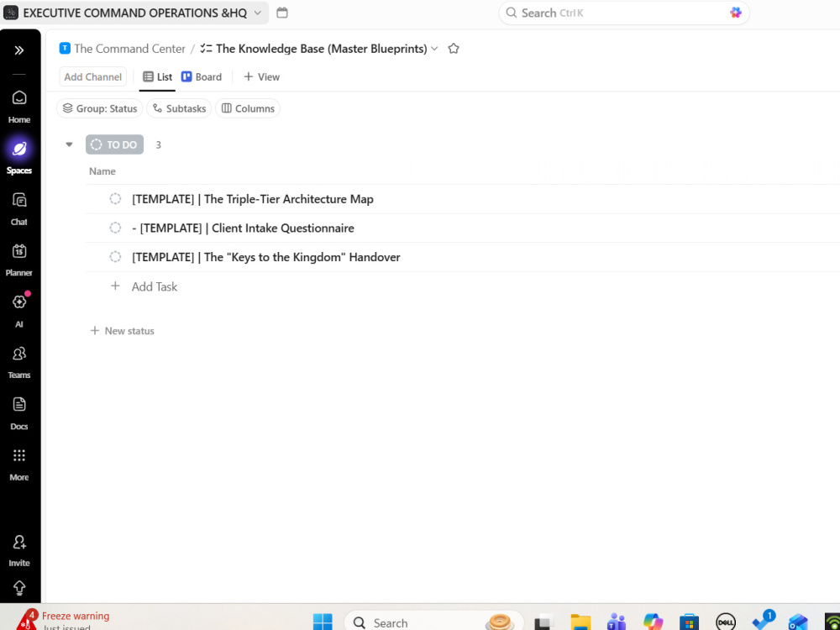Switch to the List view tab
Image resolution: width=840 pixels, height=630 pixels.
158,77
